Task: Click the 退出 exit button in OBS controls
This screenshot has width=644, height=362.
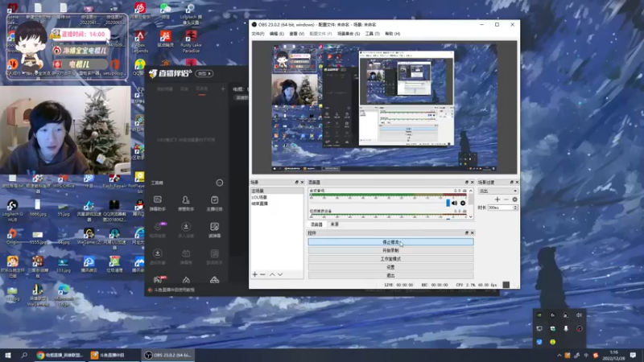Action: pos(390,275)
